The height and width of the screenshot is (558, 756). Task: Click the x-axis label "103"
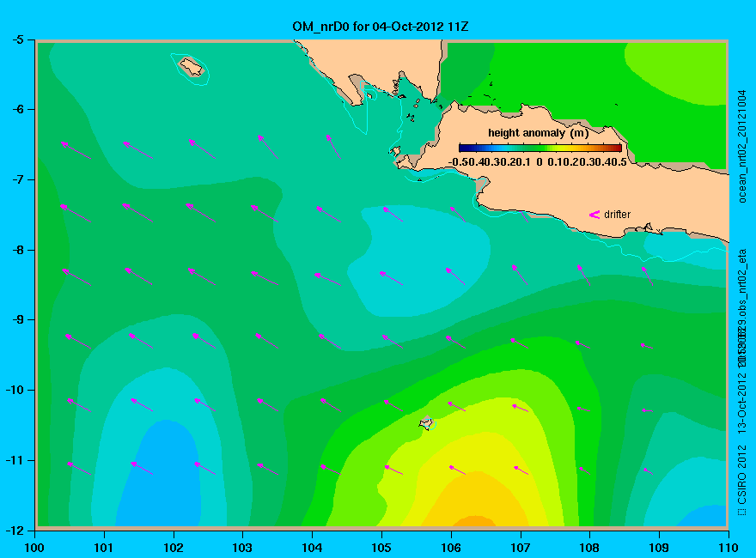(242, 548)
